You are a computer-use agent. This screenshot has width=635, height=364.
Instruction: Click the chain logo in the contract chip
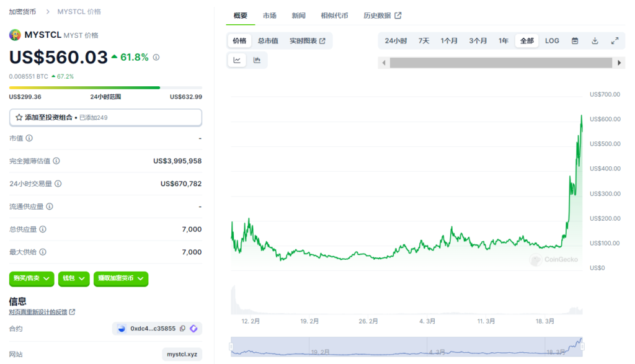[122, 329]
